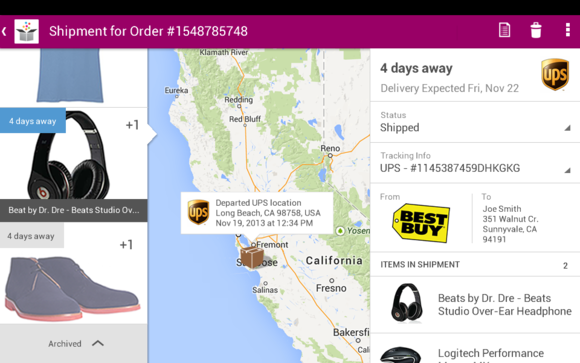
Task: Open the three-dot overflow menu
Action: coord(567,30)
